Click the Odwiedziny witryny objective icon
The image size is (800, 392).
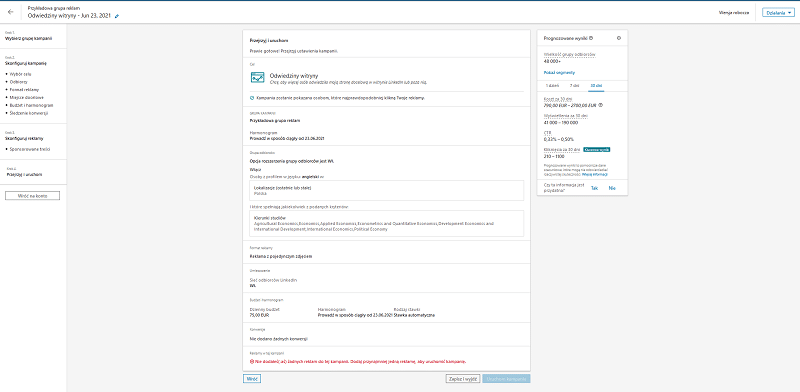pos(257,78)
